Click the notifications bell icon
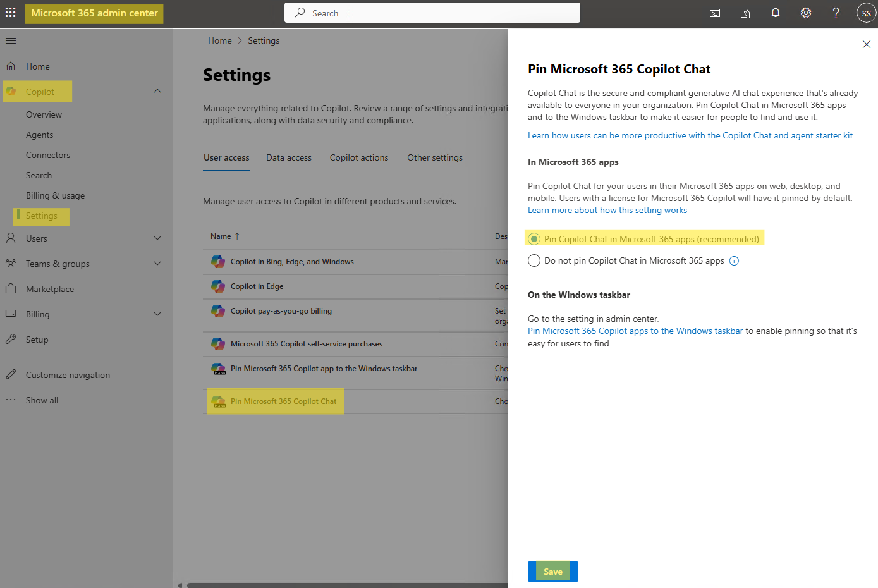This screenshot has height=588, width=878. click(x=776, y=13)
